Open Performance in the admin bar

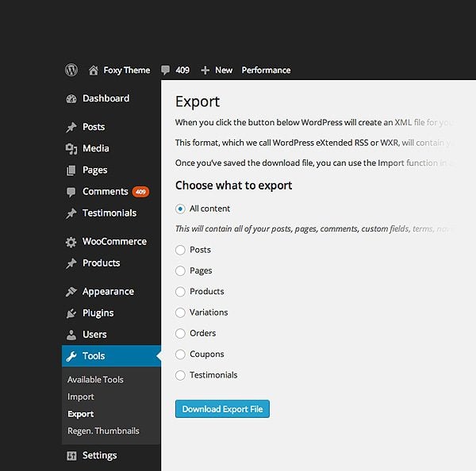coord(267,71)
